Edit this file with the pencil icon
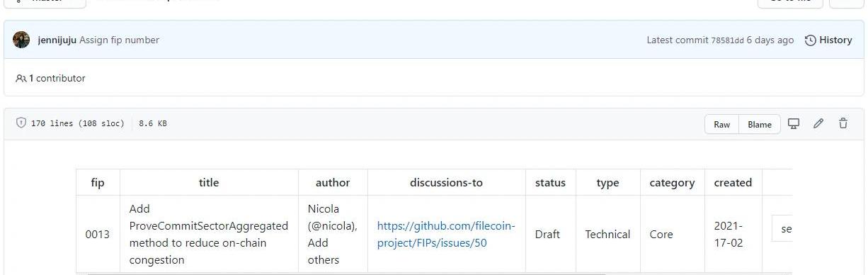The height and width of the screenshot is (275, 868). [818, 123]
